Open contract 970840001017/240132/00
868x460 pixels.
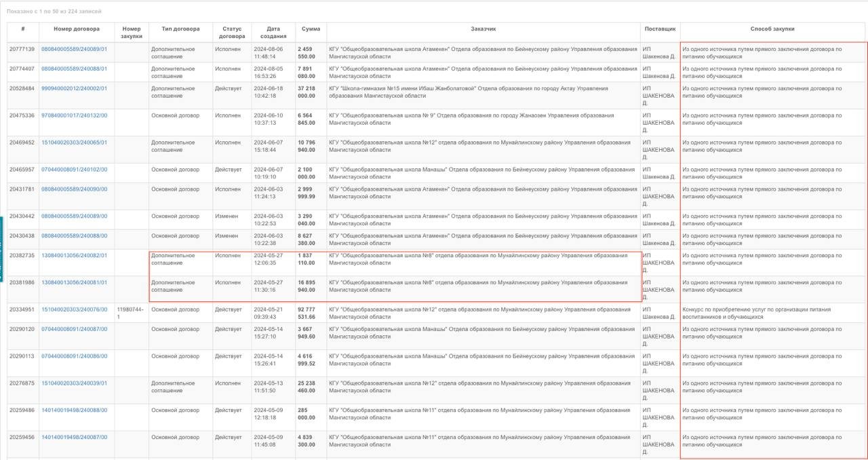(74, 115)
